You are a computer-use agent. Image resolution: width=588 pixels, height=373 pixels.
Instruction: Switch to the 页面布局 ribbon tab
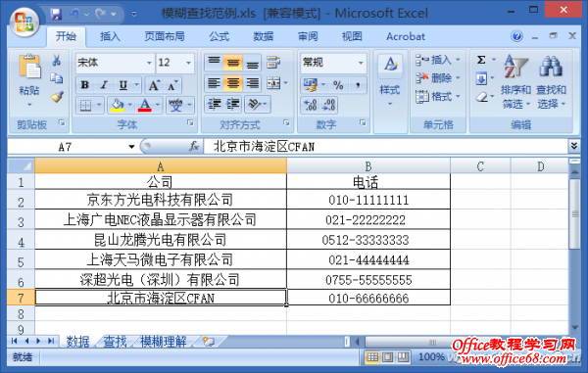point(165,36)
